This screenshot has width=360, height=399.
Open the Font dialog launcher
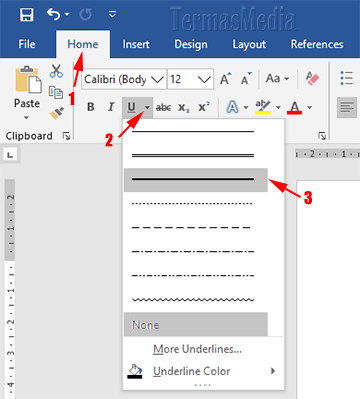coord(322,136)
